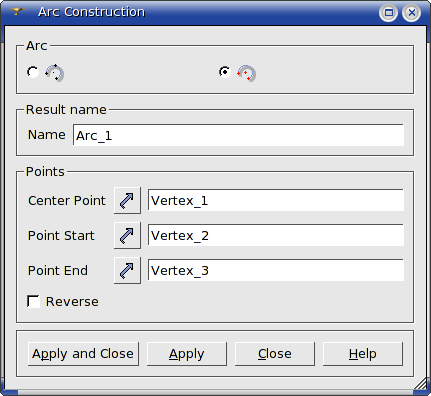Click the Apply and Close button
431x396 pixels.
coord(83,354)
